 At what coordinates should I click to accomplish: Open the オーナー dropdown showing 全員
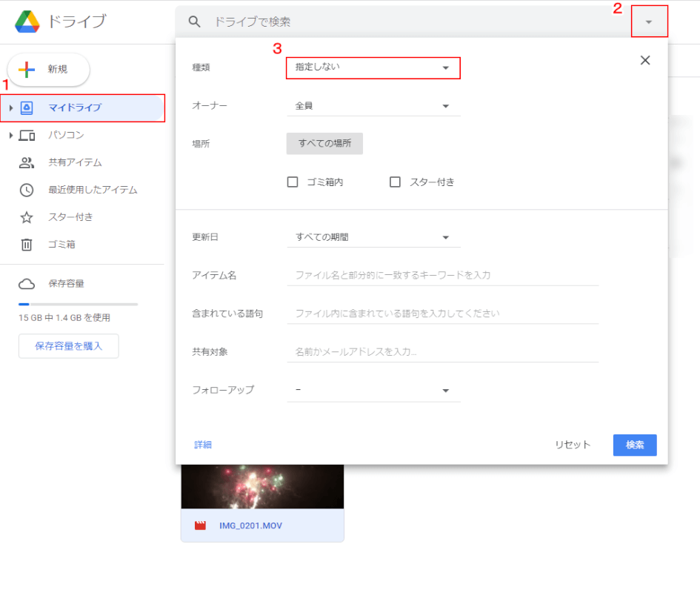tap(373, 105)
